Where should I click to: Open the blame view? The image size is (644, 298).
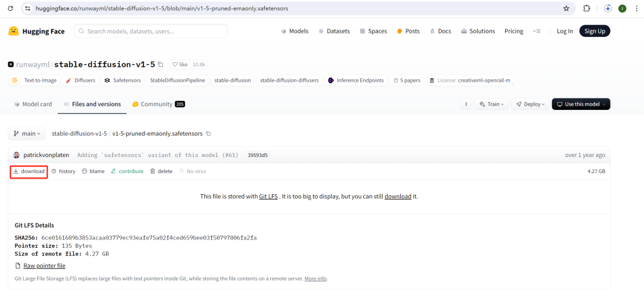click(x=93, y=171)
